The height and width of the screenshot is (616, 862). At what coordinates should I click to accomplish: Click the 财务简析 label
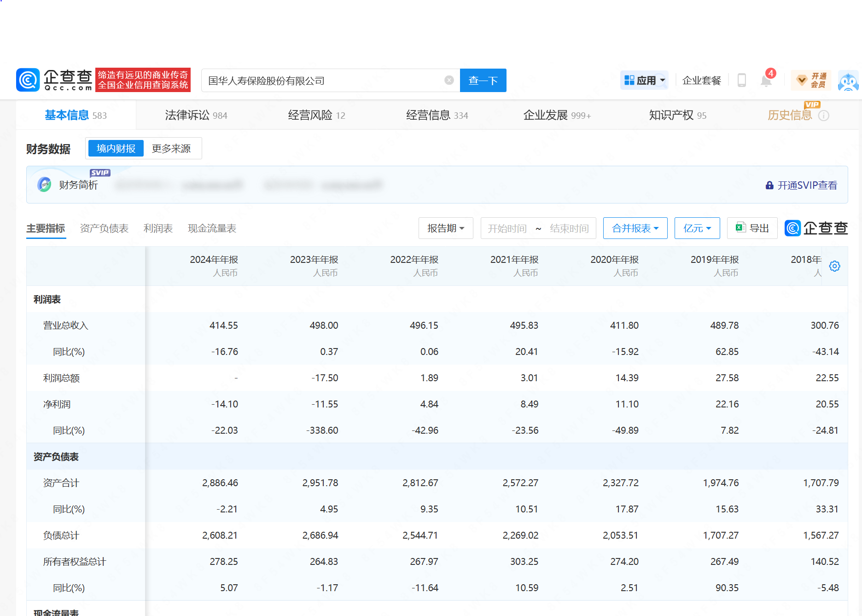click(x=78, y=185)
